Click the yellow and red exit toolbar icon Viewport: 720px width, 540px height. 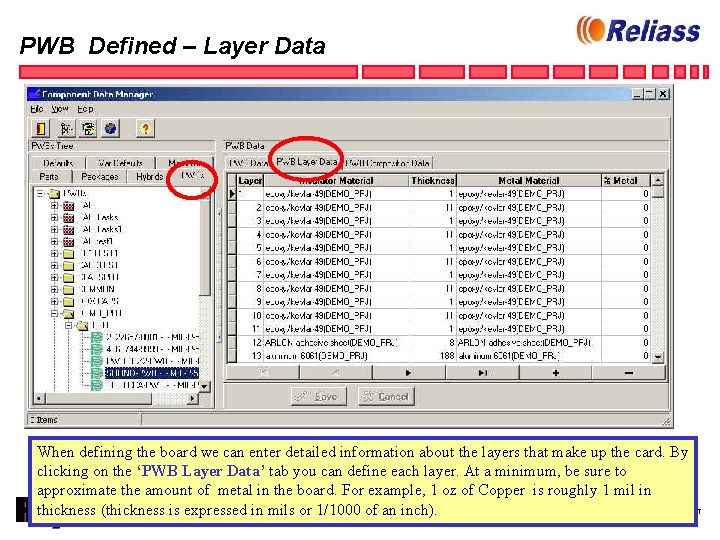point(41,129)
